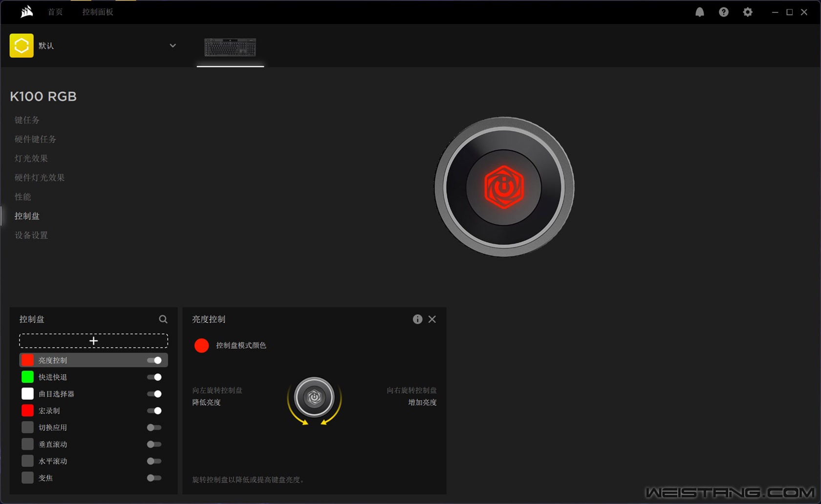The image size is (821, 504).
Task: Click the gray swatch beside 切换应用
Action: [27, 427]
